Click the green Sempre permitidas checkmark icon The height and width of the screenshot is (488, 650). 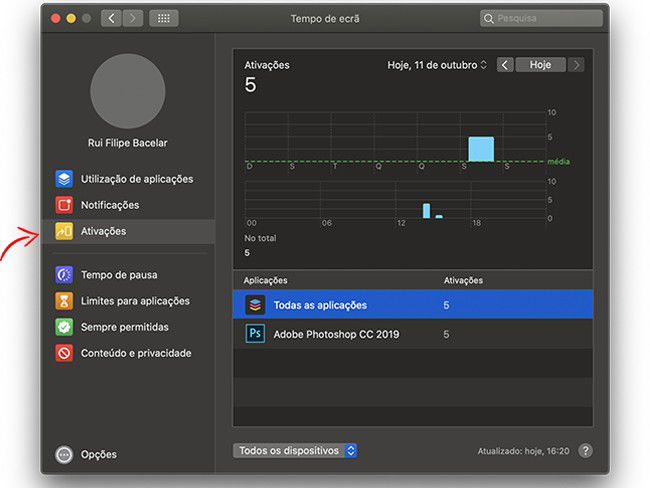pyautogui.click(x=64, y=327)
